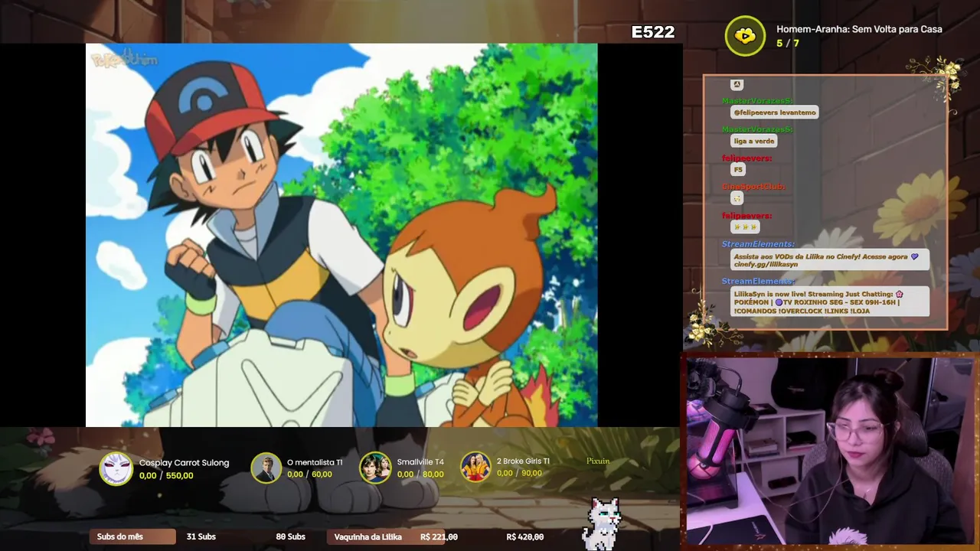Click the Smallville T4 goal avatar
This screenshot has width=980, height=551.
pos(375,468)
